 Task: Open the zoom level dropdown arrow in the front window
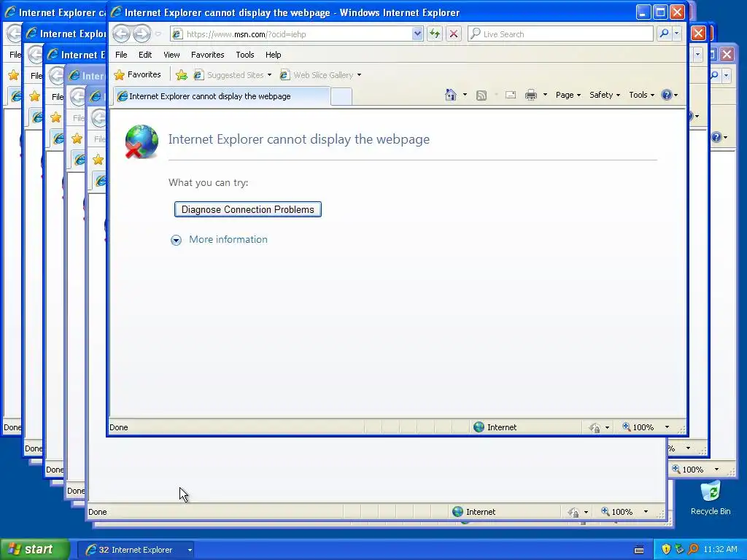[667, 427]
